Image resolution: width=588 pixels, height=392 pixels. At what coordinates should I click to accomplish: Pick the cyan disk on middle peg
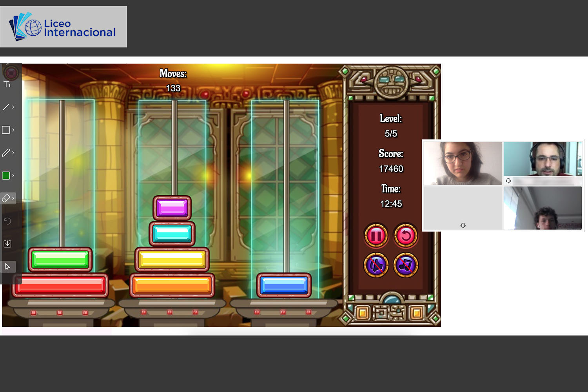[x=172, y=234]
